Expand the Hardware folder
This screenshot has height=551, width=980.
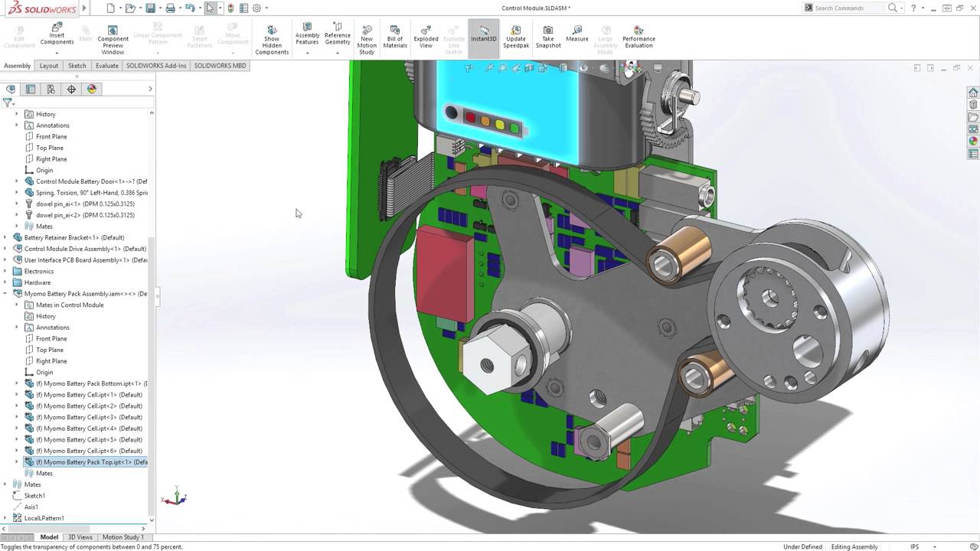[5, 282]
